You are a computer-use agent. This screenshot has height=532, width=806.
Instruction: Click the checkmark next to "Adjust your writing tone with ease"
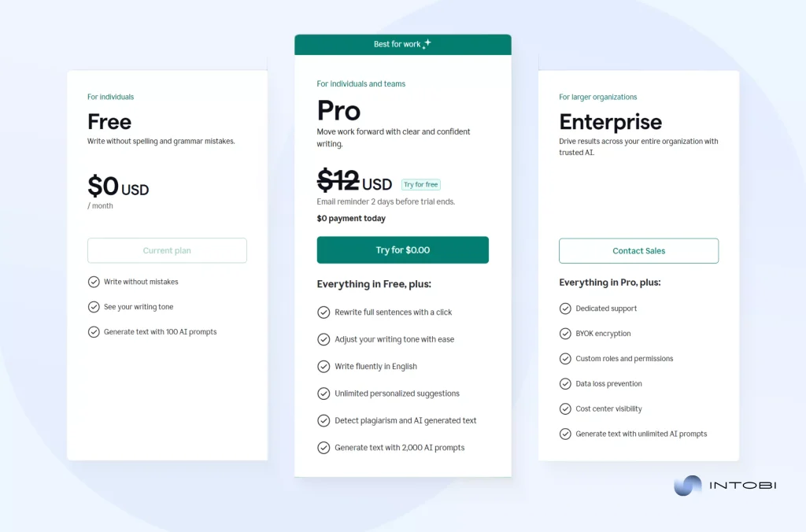[324, 339]
